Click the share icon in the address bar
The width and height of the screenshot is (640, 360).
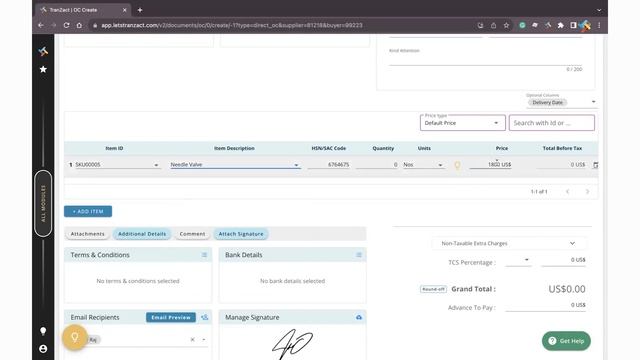[x=493, y=25]
